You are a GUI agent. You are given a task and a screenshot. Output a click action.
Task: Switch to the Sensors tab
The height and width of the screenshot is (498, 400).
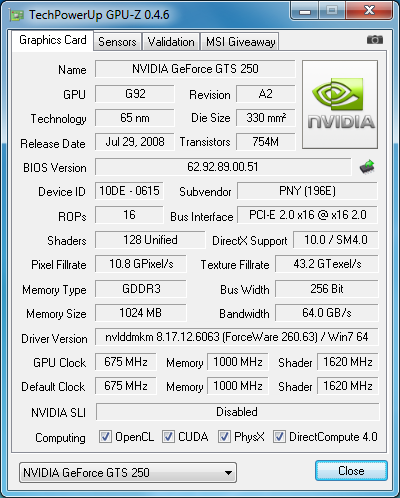tap(117, 42)
